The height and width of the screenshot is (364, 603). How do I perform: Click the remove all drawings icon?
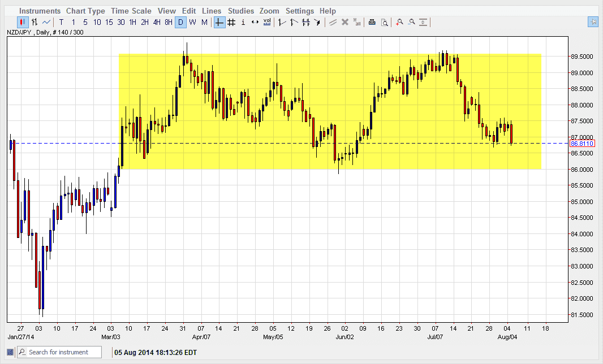pos(356,22)
